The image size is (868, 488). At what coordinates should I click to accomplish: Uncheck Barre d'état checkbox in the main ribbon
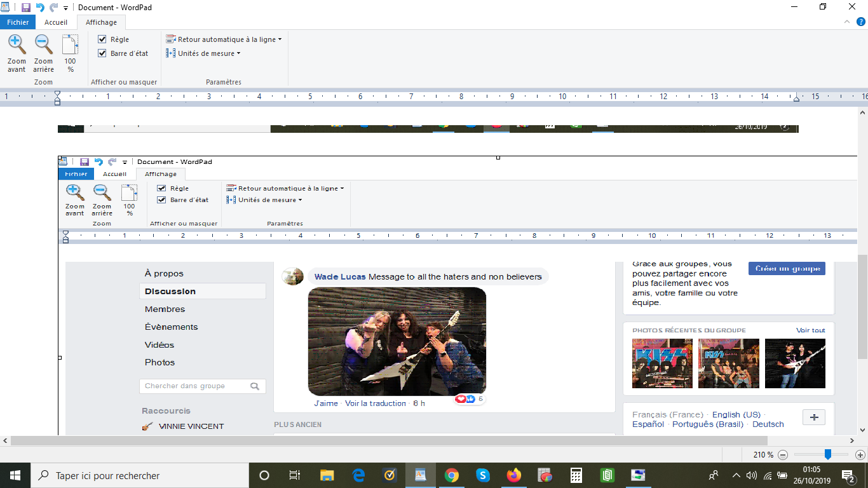(x=102, y=53)
